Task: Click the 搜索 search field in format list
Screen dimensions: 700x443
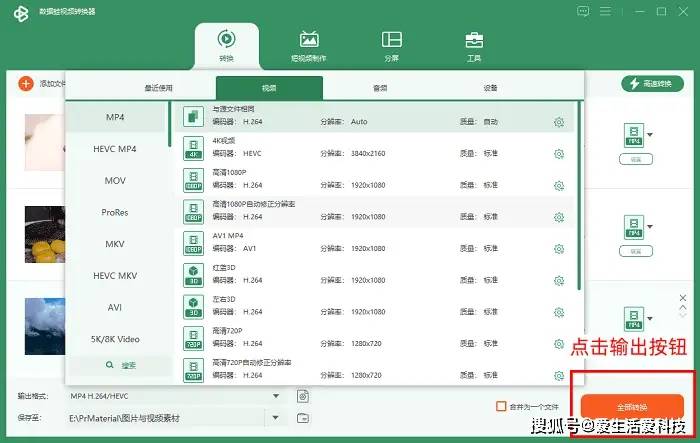Action: click(x=115, y=366)
